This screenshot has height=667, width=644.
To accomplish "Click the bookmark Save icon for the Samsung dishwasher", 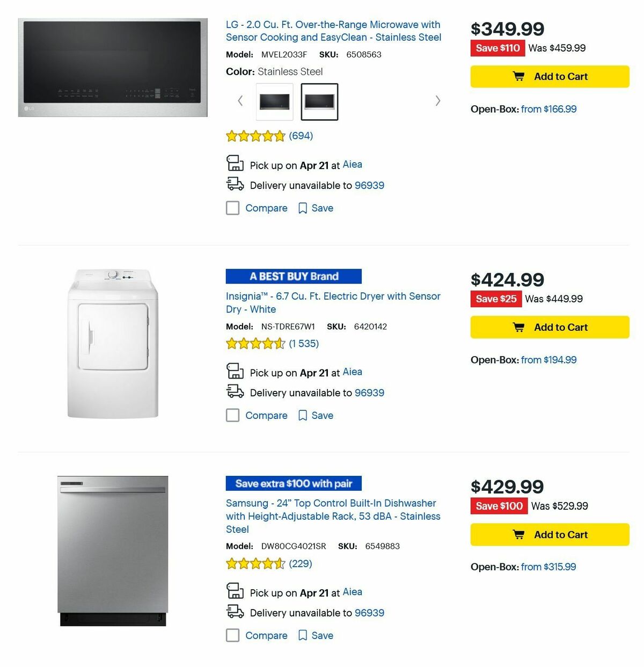I will coord(303,635).
